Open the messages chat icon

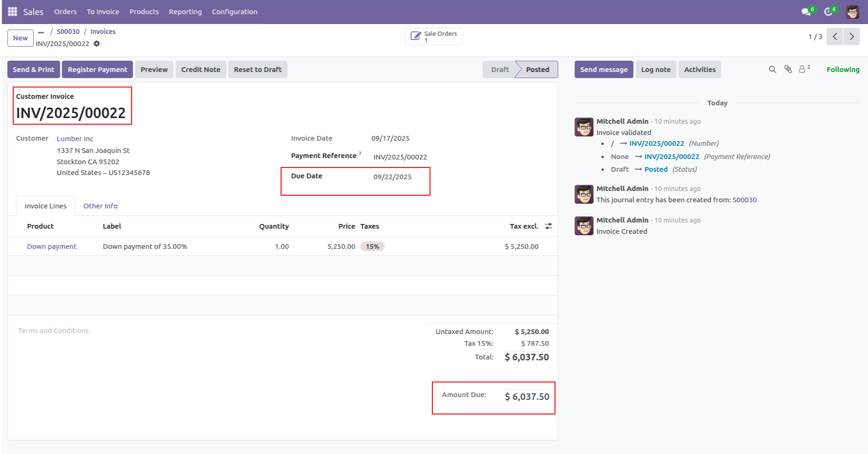coord(806,12)
